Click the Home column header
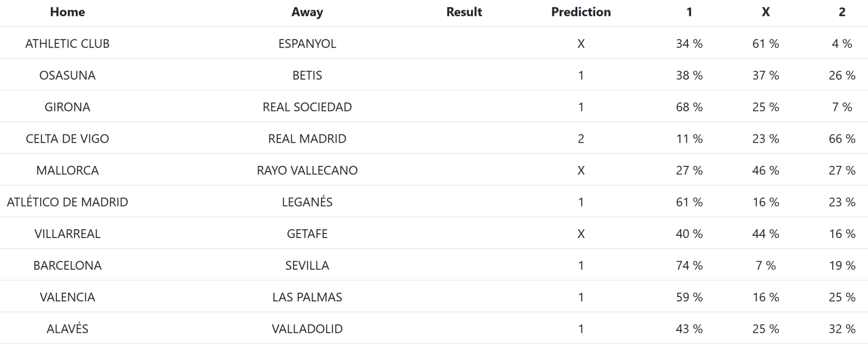Viewport: 868px width, 348px height. tap(67, 12)
